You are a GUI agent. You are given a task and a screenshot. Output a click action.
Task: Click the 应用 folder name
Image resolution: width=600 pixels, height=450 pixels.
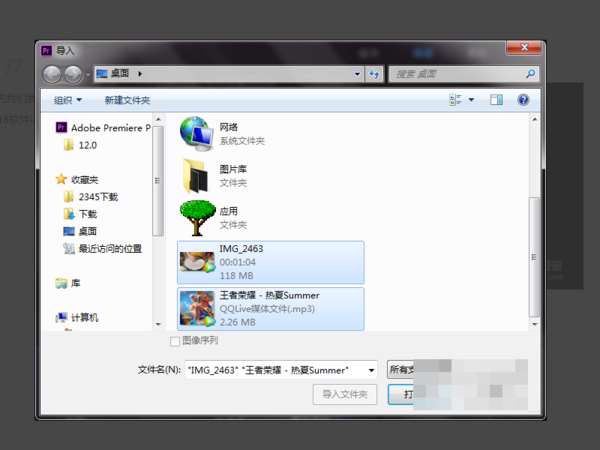[x=229, y=211]
